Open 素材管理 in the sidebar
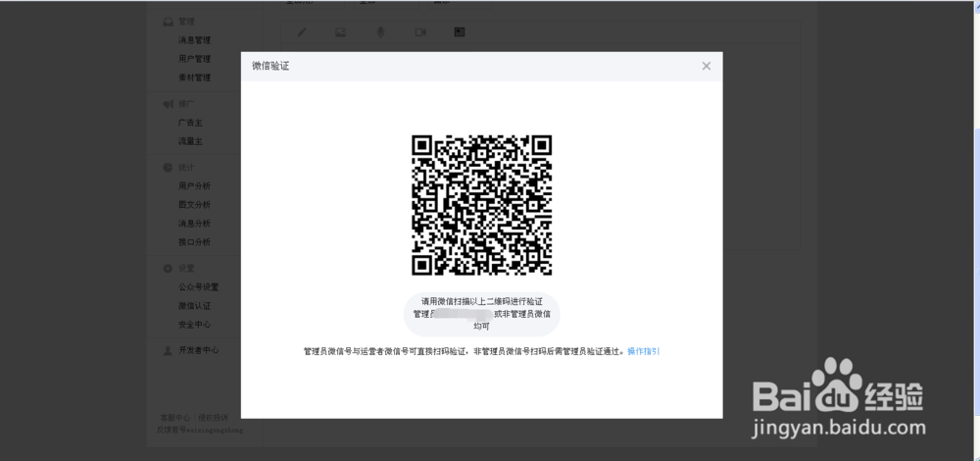Screen dimensions: 980x461 (194, 77)
